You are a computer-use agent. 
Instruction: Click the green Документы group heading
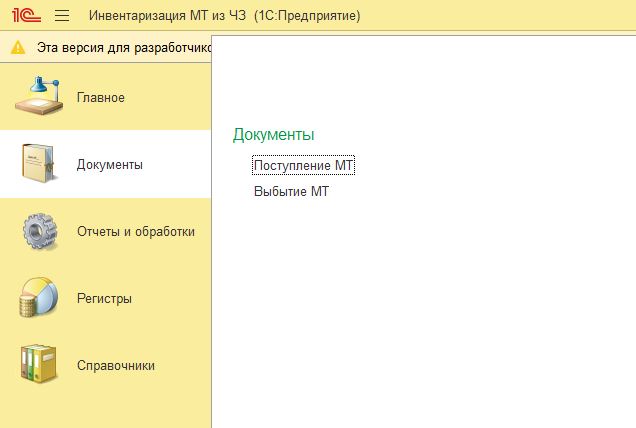[x=273, y=134]
